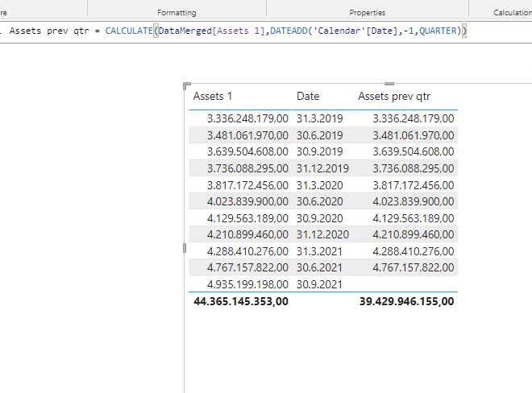
Task: Select the date cell 31.3.2020
Action: (x=320, y=185)
